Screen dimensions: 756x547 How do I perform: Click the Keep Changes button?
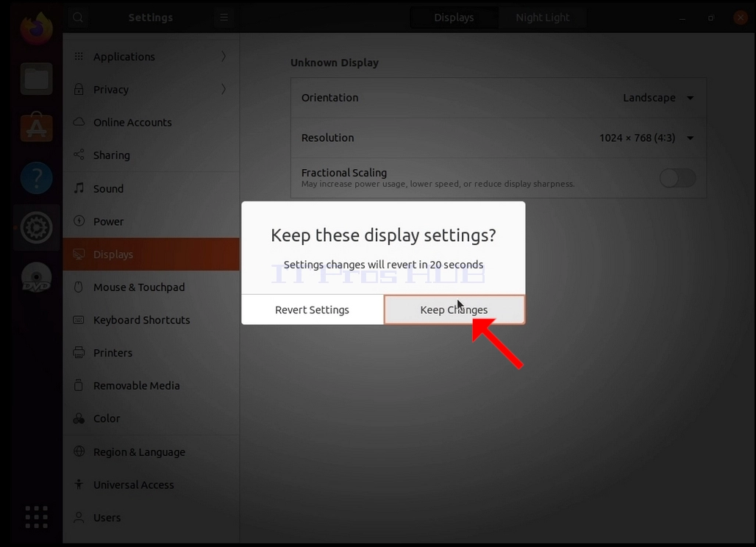coord(454,310)
